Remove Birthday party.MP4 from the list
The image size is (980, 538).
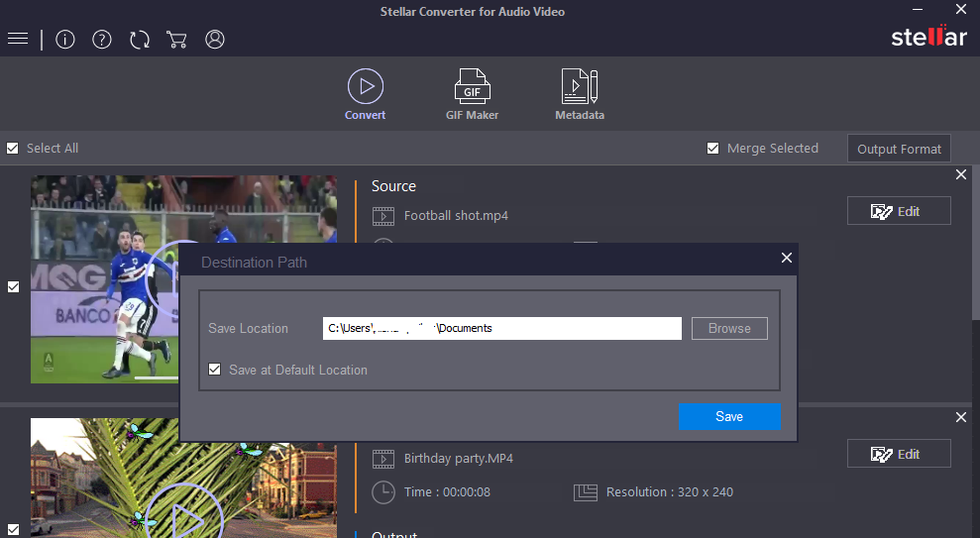[x=961, y=417]
